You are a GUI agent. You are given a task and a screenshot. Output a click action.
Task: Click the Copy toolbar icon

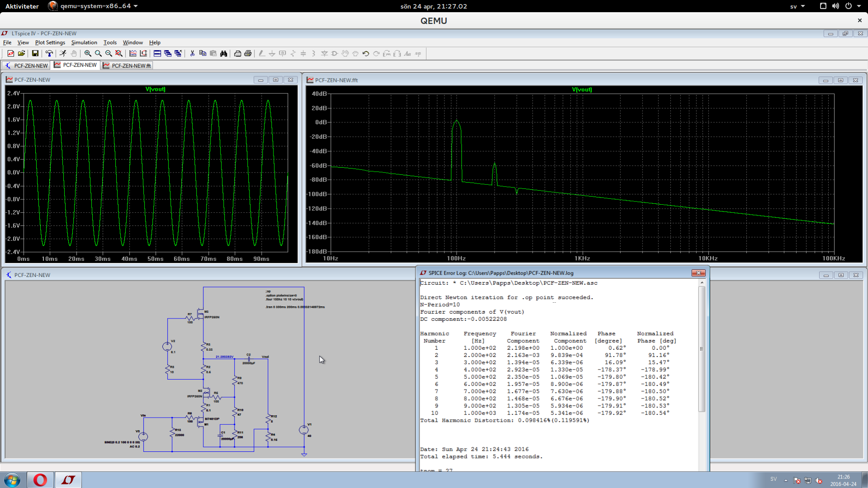coord(203,53)
